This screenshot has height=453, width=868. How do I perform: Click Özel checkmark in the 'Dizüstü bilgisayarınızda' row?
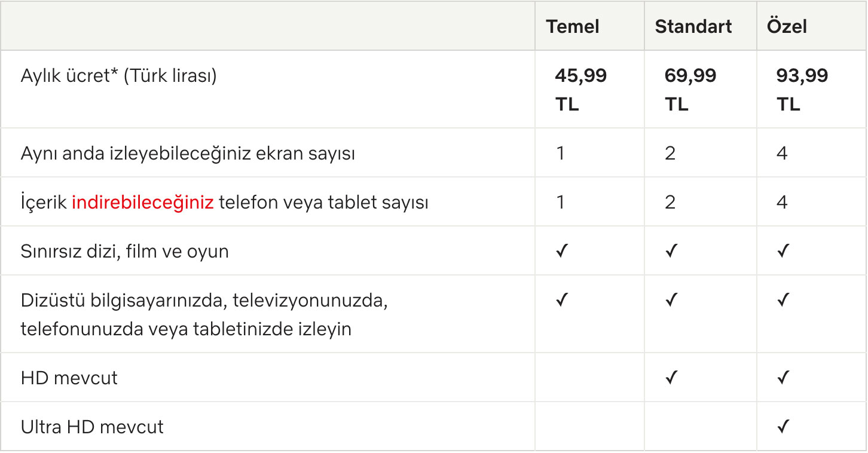coord(783,300)
